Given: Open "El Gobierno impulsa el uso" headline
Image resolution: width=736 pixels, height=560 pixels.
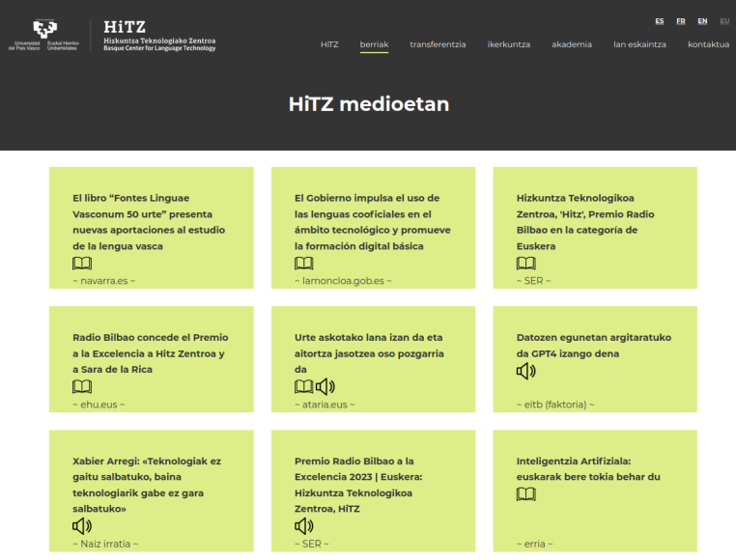Looking at the screenshot, I should click(x=372, y=222).
